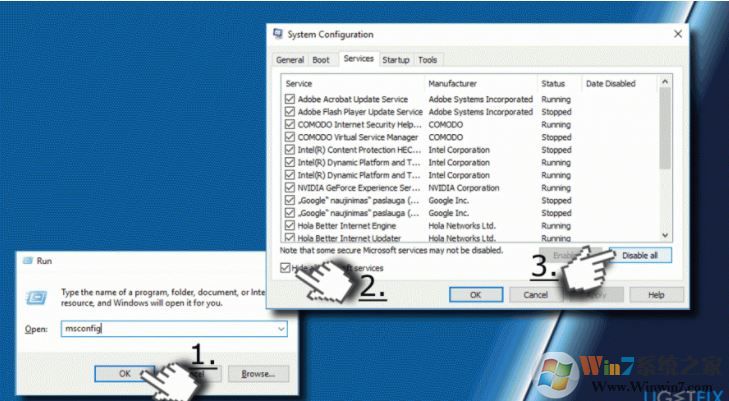Uncheck Adobe Acrobat Update Service

(x=290, y=100)
